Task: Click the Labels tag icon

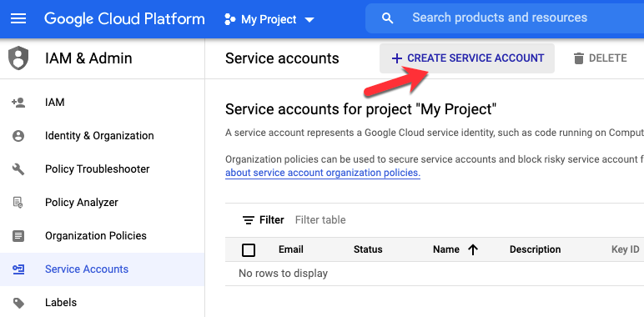Action: 18,303
